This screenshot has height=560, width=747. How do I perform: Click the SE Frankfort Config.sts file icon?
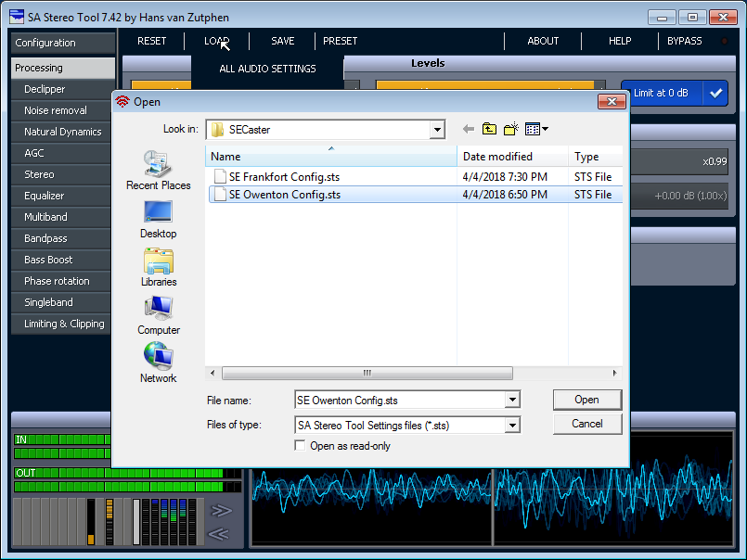pyautogui.click(x=220, y=177)
